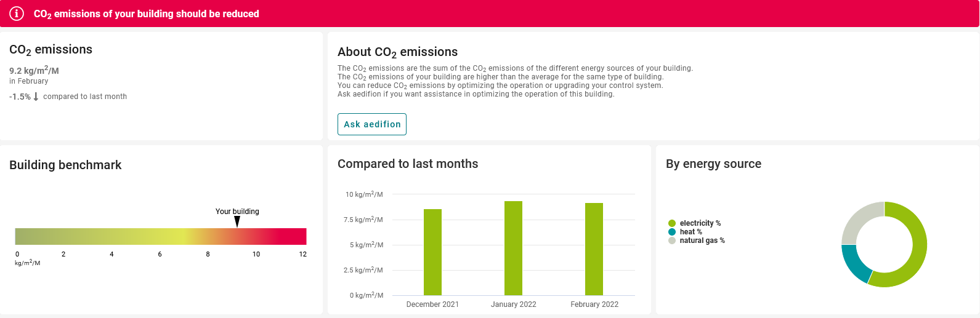Click the Ask aedifion button
The width and height of the screenshot is (980, 318).
coord(372,124)
